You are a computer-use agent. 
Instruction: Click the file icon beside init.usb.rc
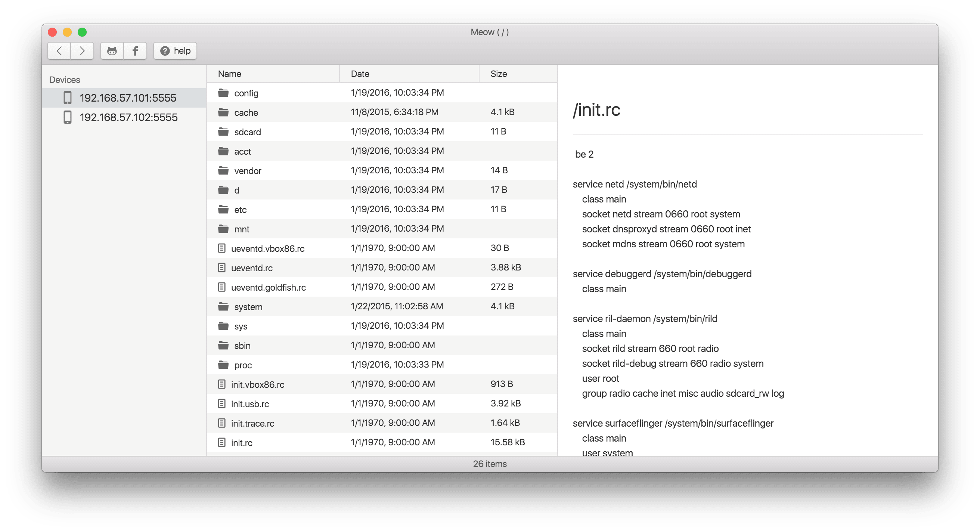222,403
